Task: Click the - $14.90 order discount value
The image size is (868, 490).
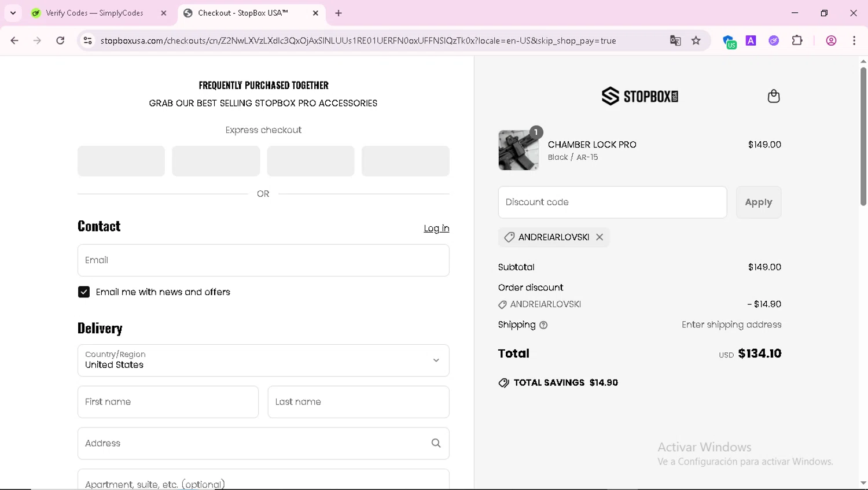Action: 764,304
